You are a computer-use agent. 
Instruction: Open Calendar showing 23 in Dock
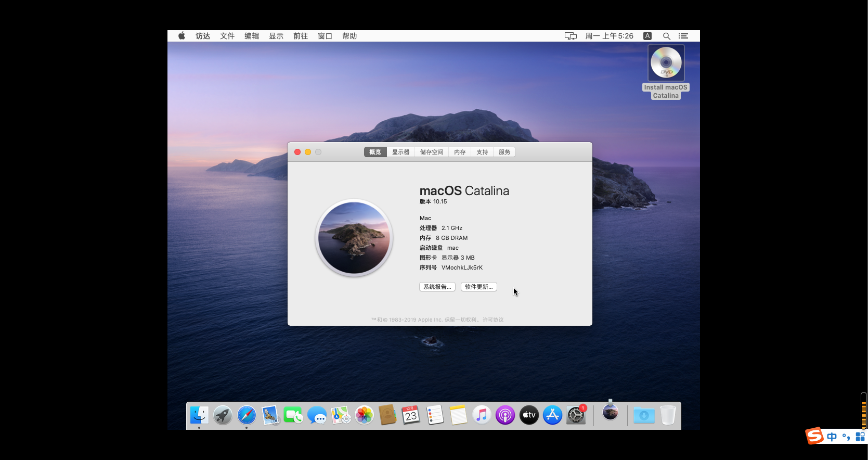411,415
